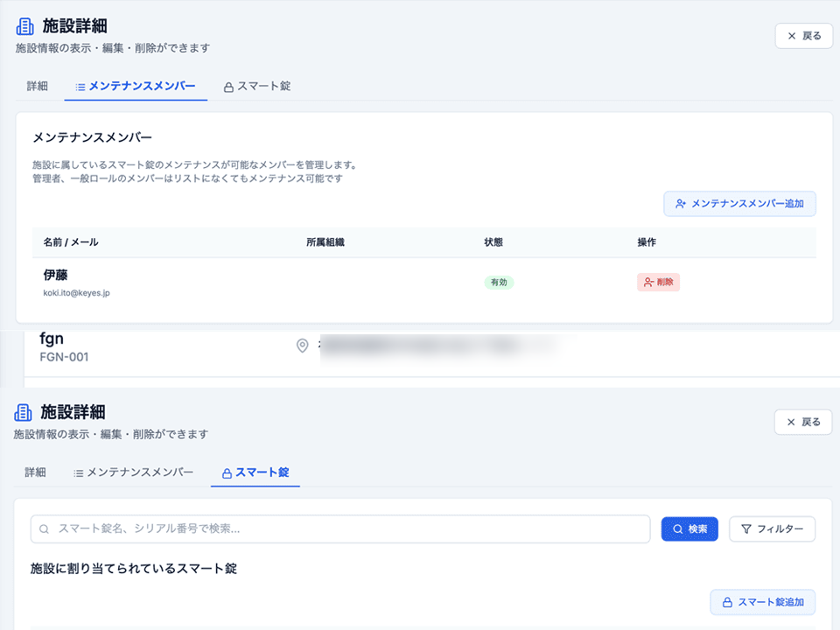This screenshot has width=840, height=630.
Task: Click the lock icon on the highlighted スマート錠 tab
Action: tap(227, 473)
